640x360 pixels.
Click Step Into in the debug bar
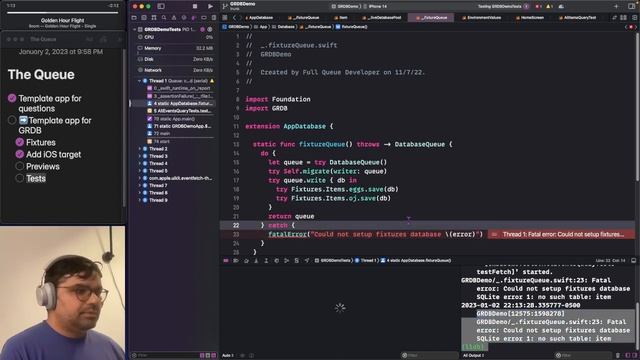click(256, 260)
